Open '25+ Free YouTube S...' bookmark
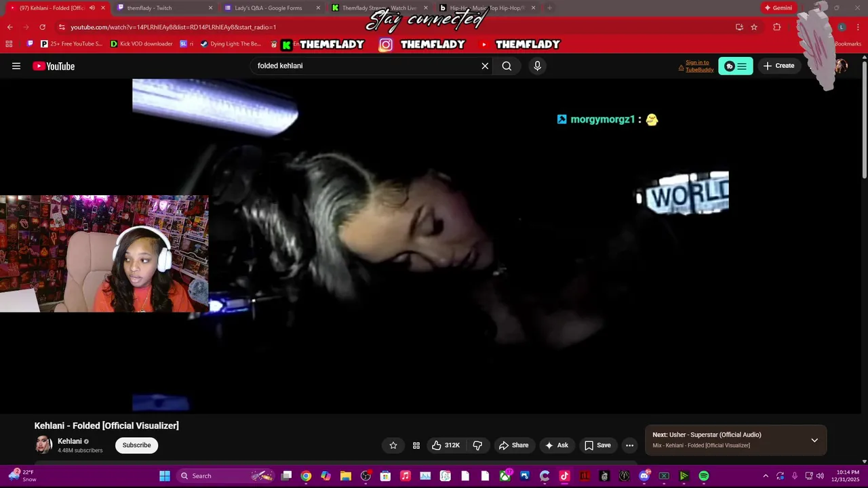Viewport: 868px width, 488px height. 71,44
